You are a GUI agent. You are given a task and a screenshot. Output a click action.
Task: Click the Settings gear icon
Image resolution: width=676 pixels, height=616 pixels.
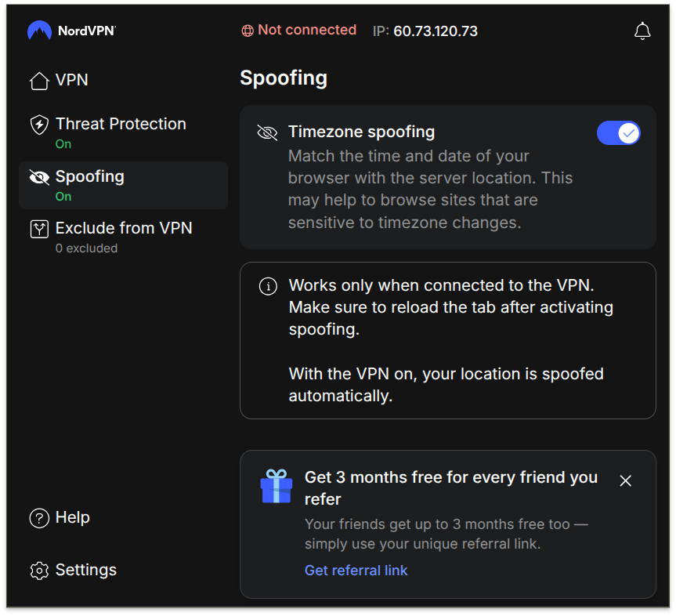pyautogui.click(x=39, y=571)
